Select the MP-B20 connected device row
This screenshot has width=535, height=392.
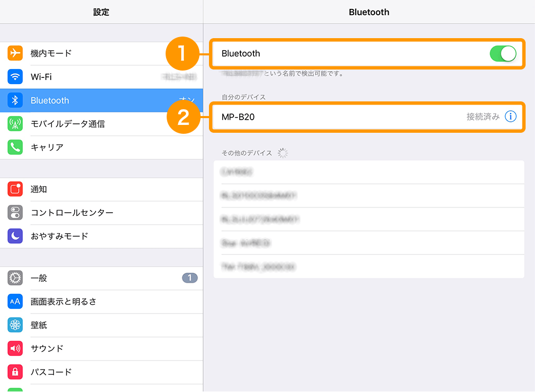pos(340,117)
